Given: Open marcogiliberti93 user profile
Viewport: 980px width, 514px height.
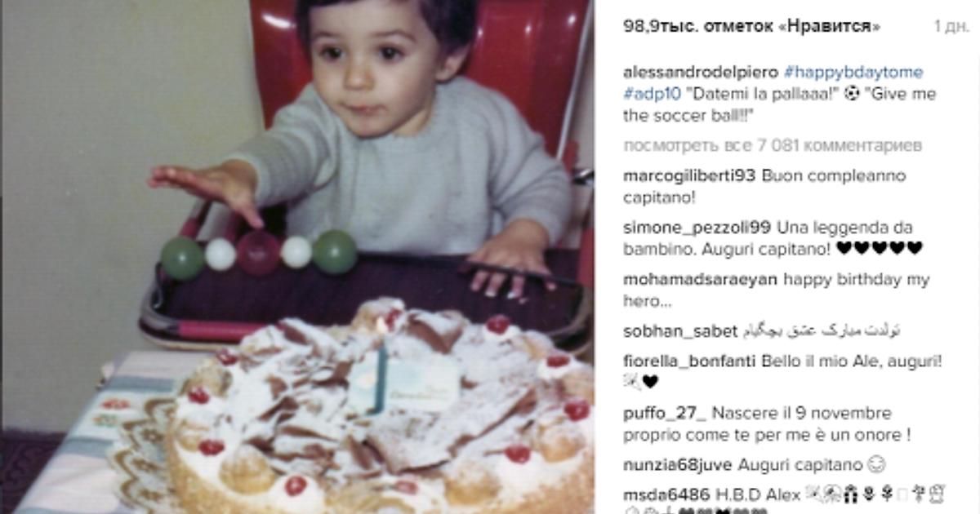Looking at the screenshot, I should click(x=689, y=176).
